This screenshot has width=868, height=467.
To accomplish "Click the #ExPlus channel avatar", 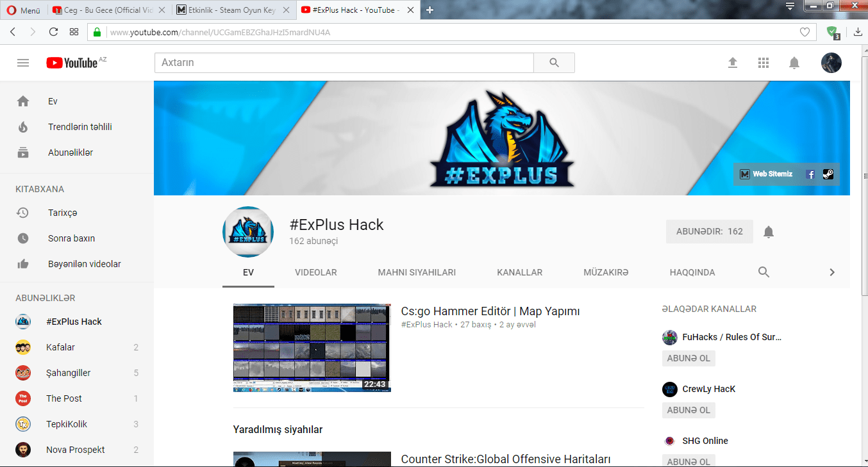I will pyautogui.click(x=248, y=232).
